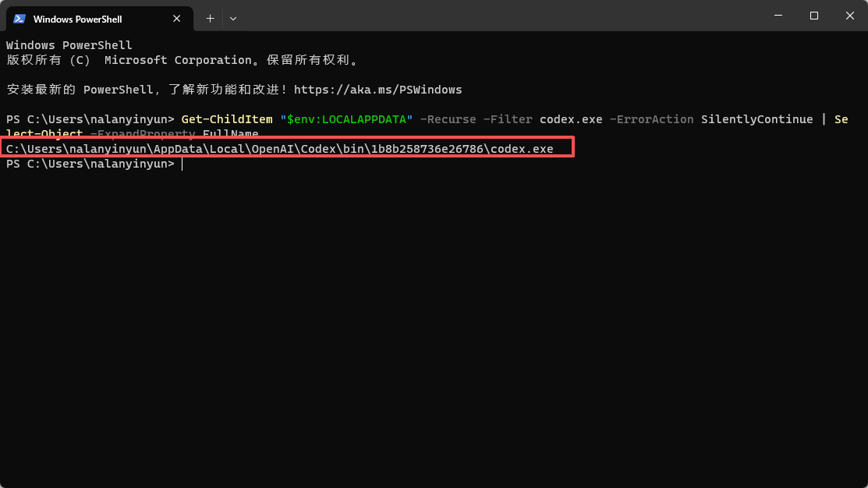Viewport: 868px width, 488px height.
Task: Minimize the terminal window
Action: click(x=778, y=16)
